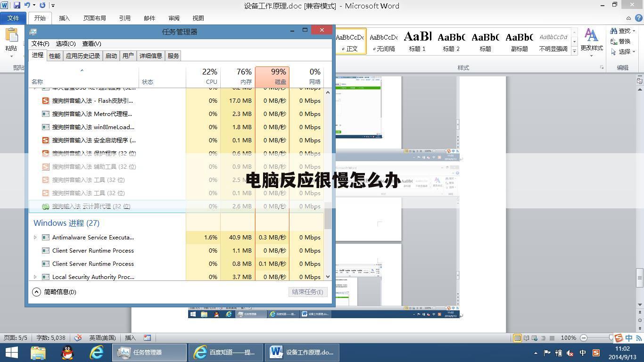Sort processes by the 磁盘 99% column
This screenshot has width=644, height=362.
tap(272, 77)
